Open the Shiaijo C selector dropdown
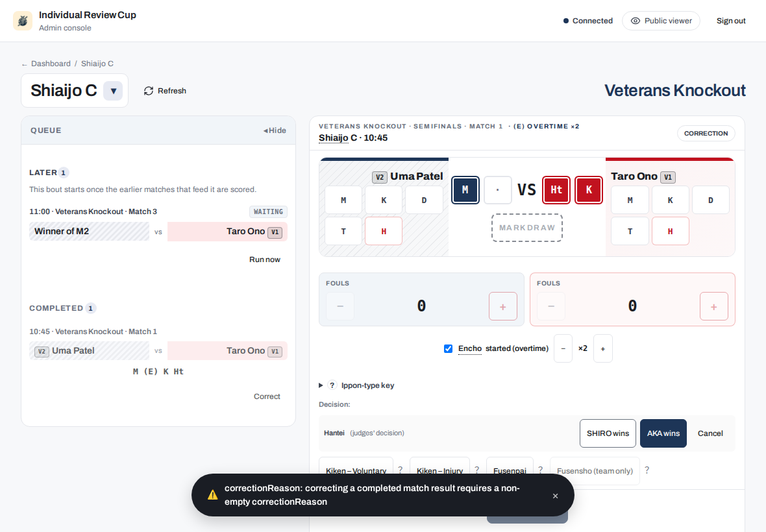The image size is (766, 532). click(113, 91)
